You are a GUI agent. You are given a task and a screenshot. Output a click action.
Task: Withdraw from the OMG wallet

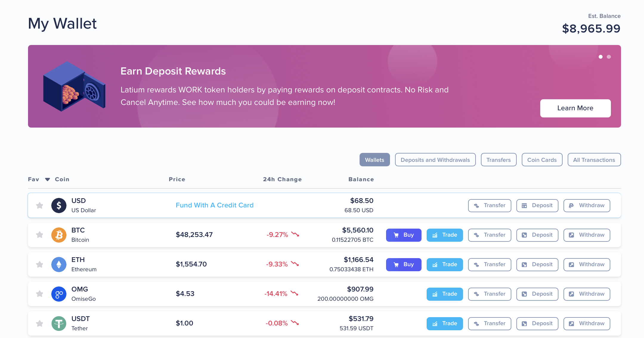point(586,294)
